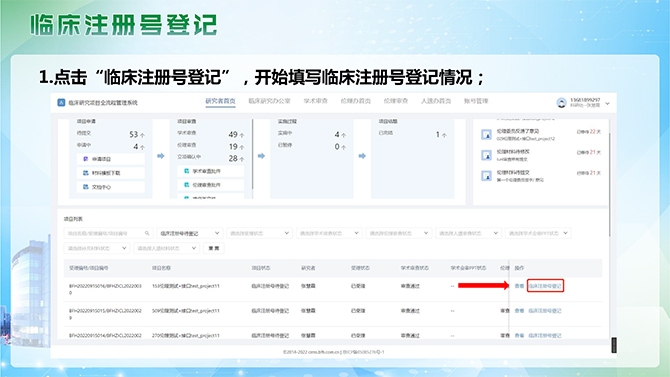Click the 重置 button in filters
670x377 pixels.
click(x=214, y=248)
